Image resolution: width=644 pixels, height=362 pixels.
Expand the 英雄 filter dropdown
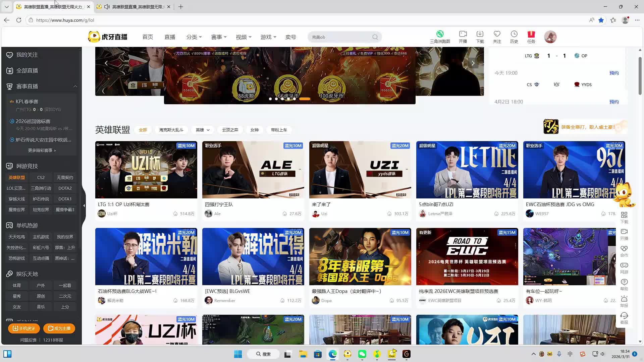pyautogui.click(x=203, y=130)
